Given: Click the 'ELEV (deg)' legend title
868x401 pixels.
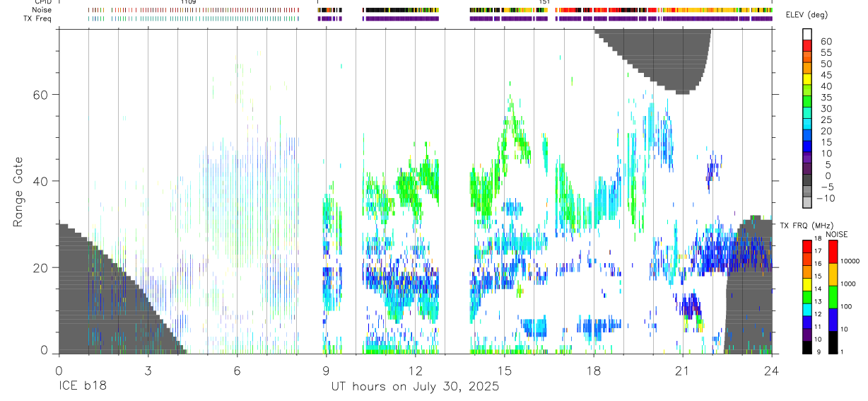Looking at the screenshot, I should tap(807, 16).
